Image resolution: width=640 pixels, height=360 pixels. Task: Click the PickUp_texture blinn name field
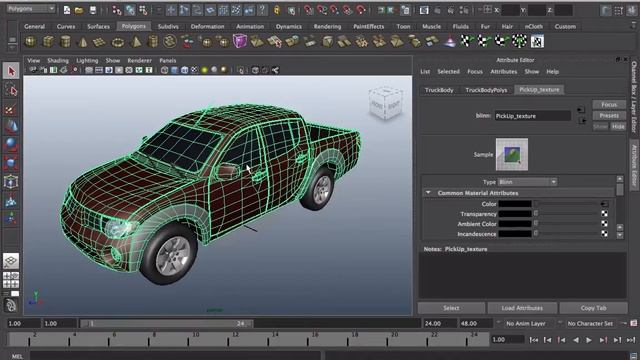click(533, 116)
